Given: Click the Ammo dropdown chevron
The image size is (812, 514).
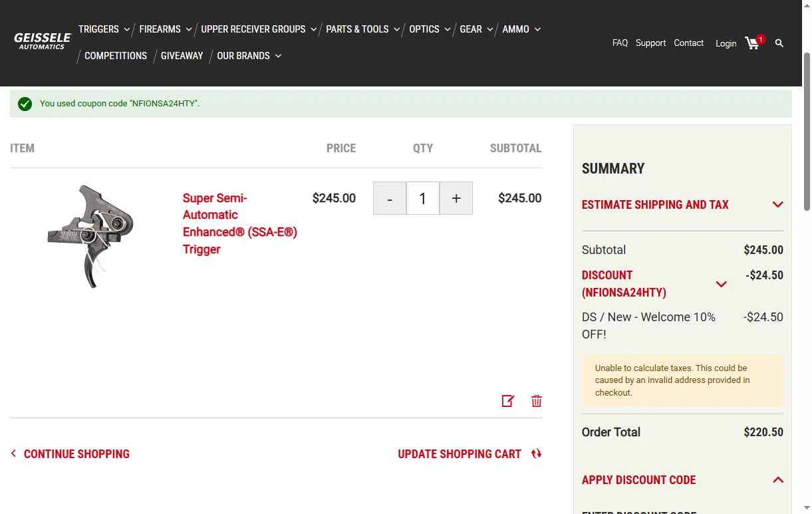Looking at the screenshot, I should pyautogui.click(x=537, y=29).
